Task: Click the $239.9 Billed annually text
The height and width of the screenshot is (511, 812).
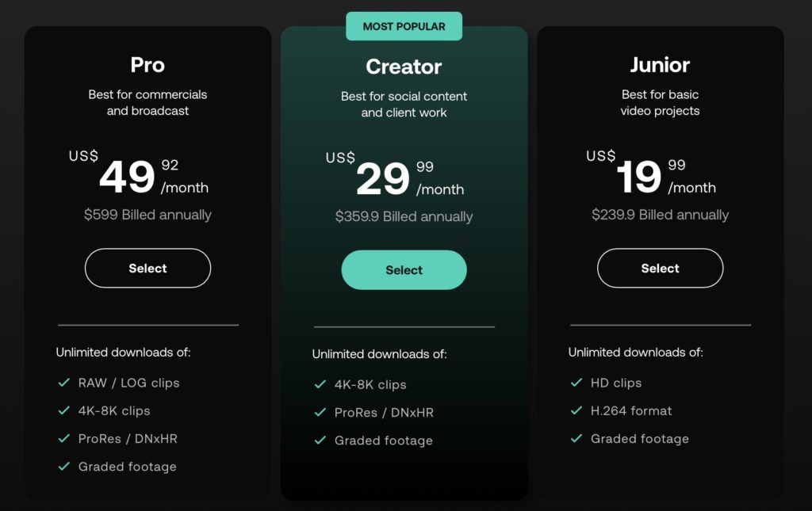Action: [x=660, y=215]
